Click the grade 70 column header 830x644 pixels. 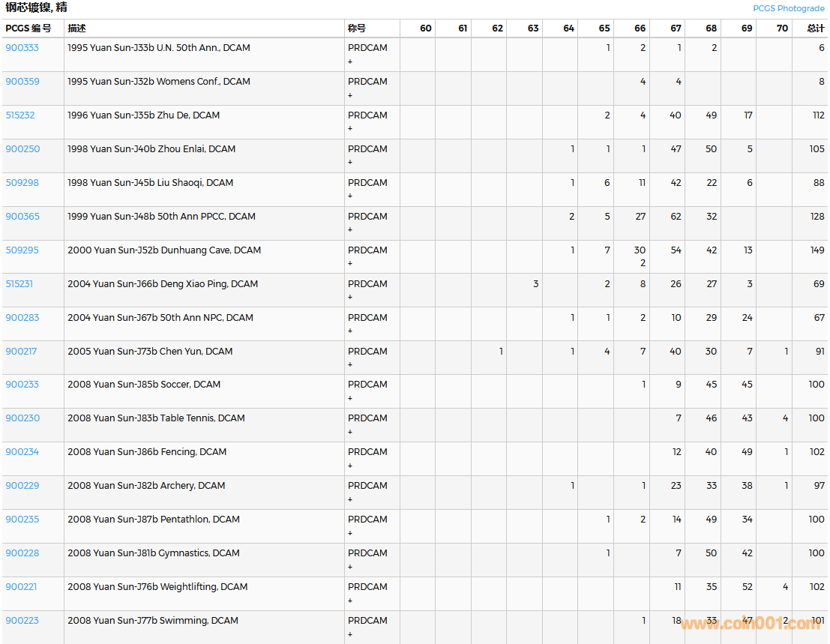point(782,28)
